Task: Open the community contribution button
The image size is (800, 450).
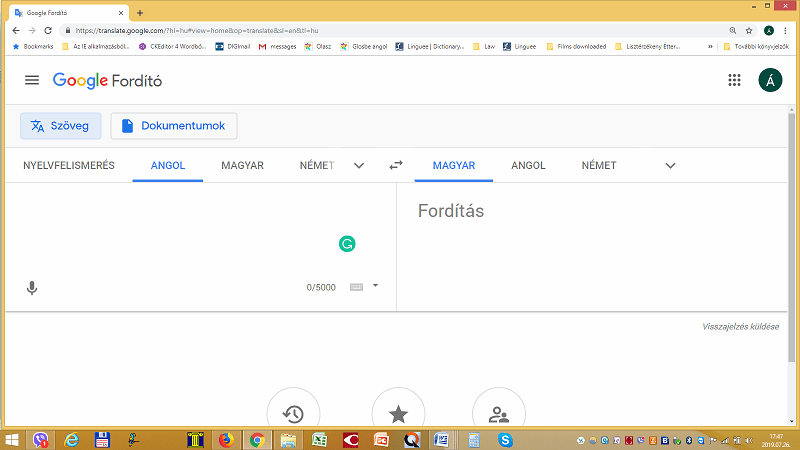Action: (x=498, y=413)
